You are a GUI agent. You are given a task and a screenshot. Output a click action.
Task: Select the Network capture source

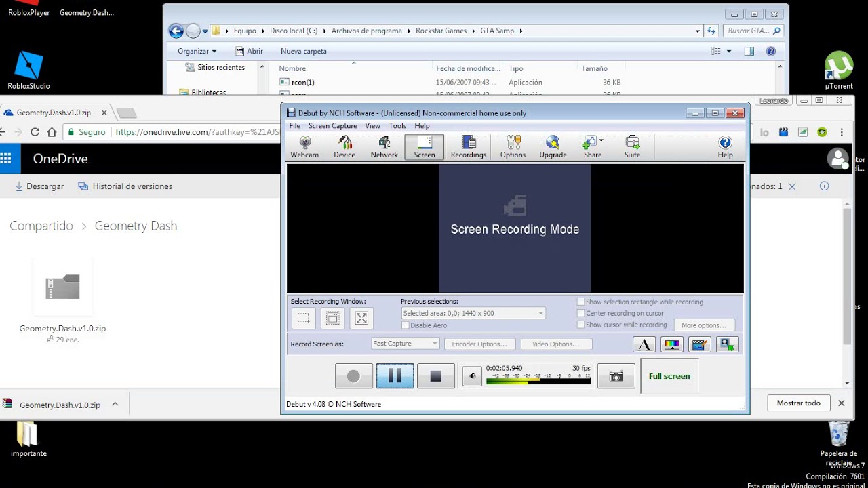[384, 147]
